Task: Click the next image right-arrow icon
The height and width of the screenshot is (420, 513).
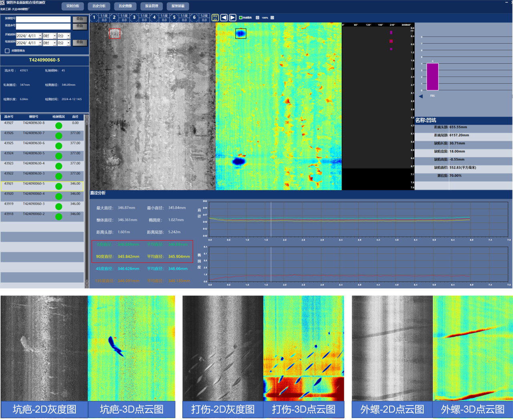Action: (x=232, y=18)
